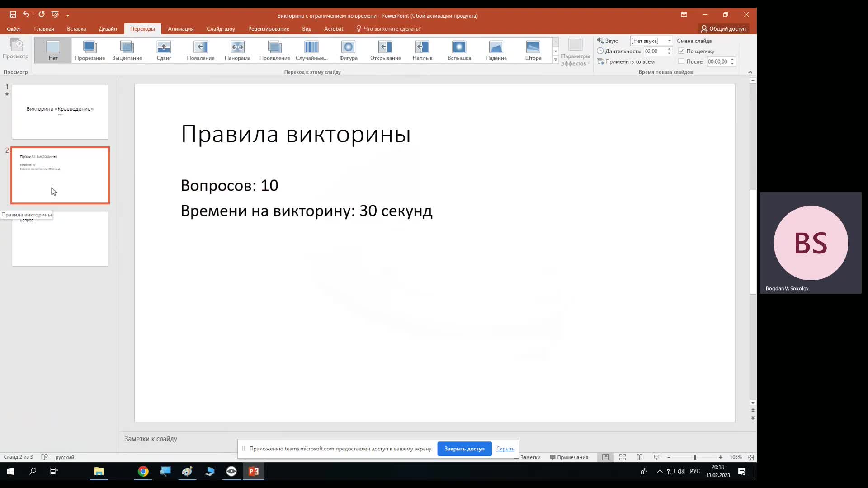Apply the 'Сдвиг' transition
868x488 pixels.
(164, 50)
